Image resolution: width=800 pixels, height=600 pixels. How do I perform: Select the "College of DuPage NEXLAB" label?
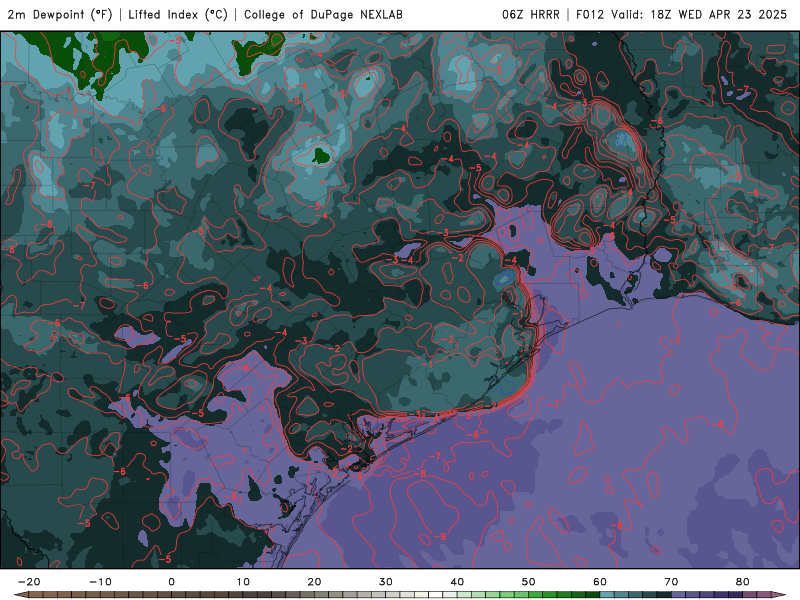(x=323, y=15)
